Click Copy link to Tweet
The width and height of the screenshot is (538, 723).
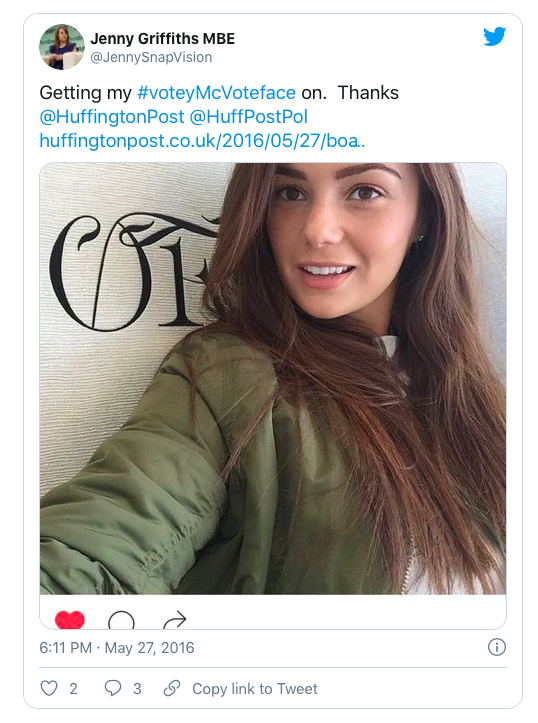click(x=254, y=688)
